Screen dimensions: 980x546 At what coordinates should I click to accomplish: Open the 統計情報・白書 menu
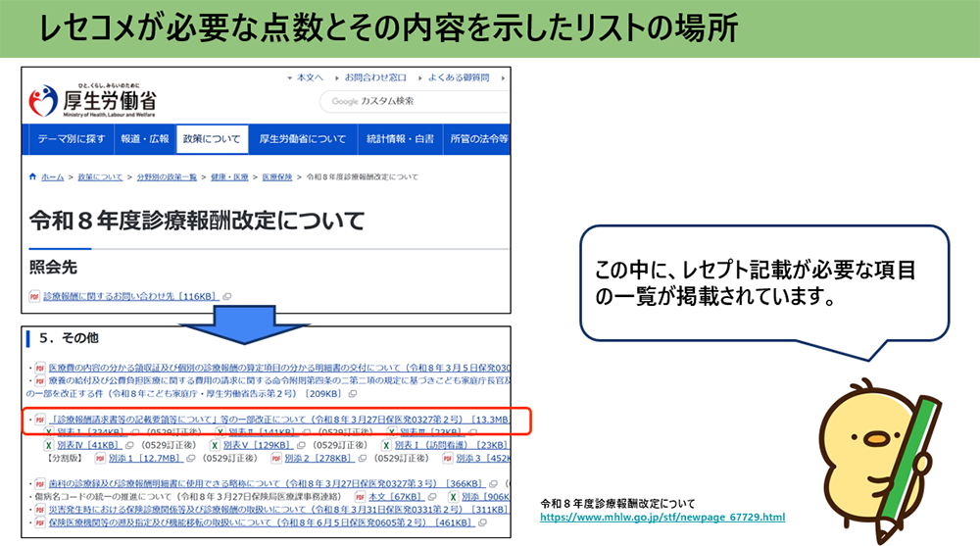[400, 139]
